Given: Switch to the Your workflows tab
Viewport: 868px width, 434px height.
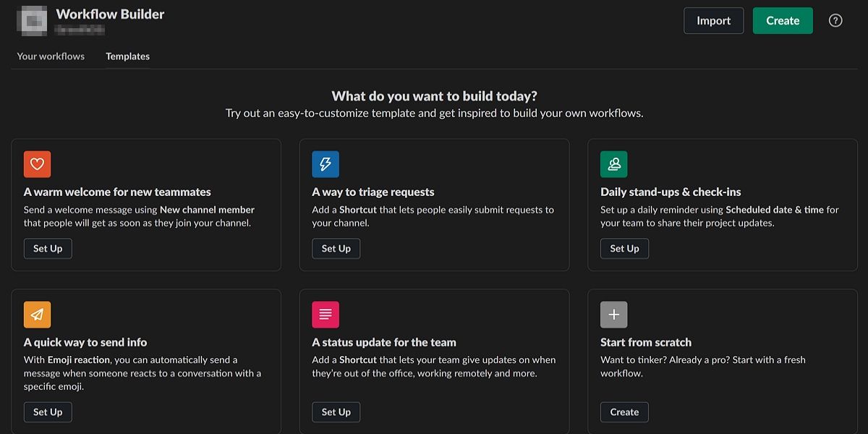Looking at the screenshot, I should tap(51, 56).
